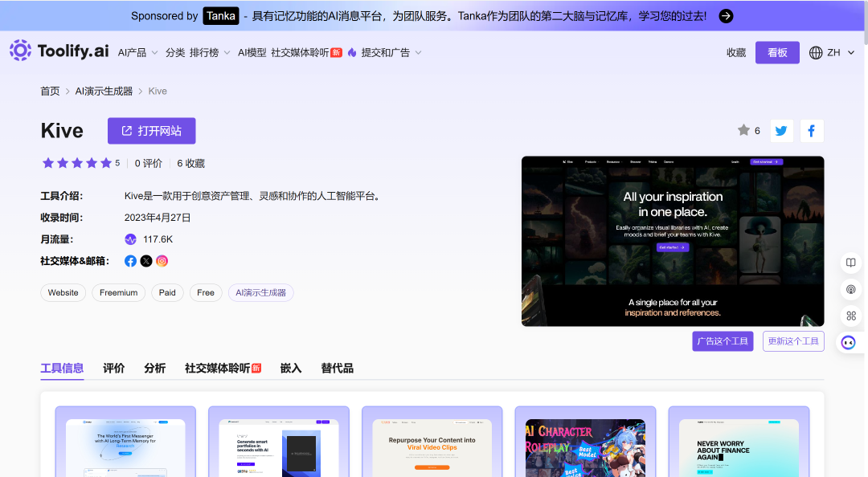The image size is (868, 477).
Task: Click the AI演示生成器 tag
Action: click(x=260, y=293)
